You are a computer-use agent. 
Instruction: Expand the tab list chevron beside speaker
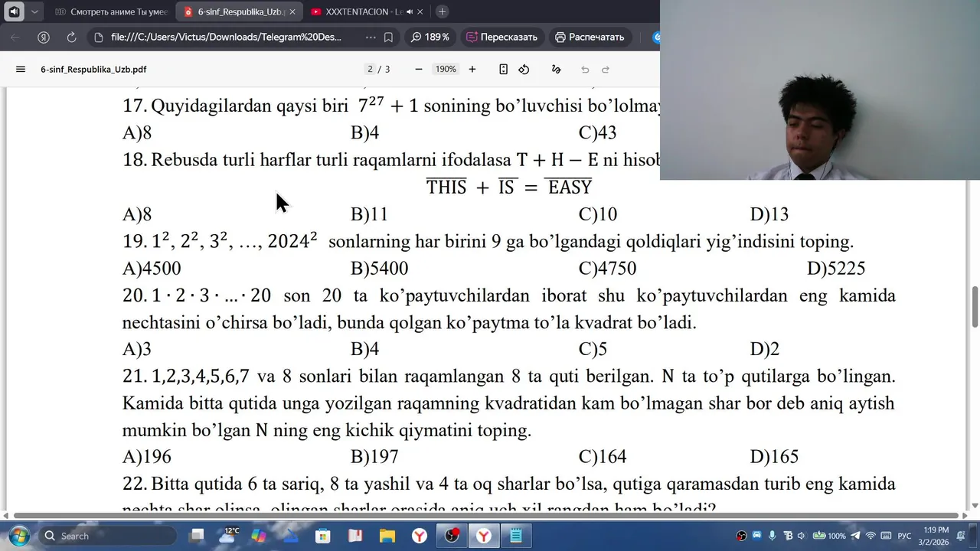pos(34,11)
